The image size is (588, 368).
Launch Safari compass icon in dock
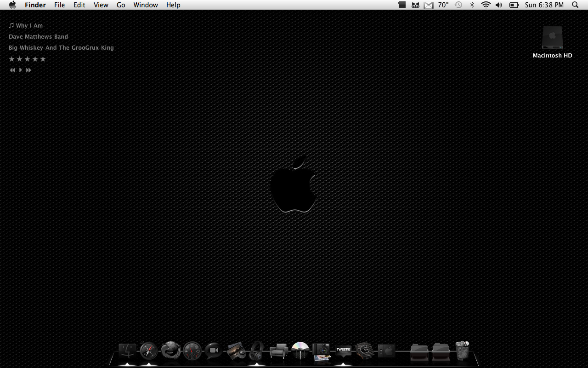pyautogui.click(x=149, y=351)
